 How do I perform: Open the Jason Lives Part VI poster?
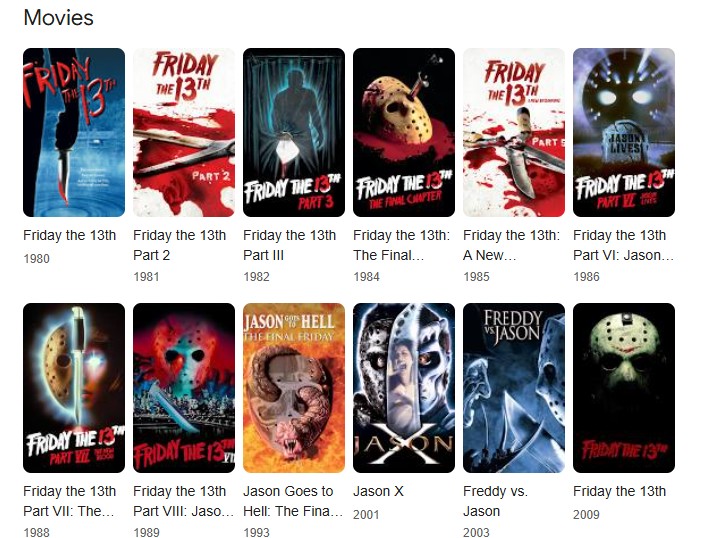point(624,132)
